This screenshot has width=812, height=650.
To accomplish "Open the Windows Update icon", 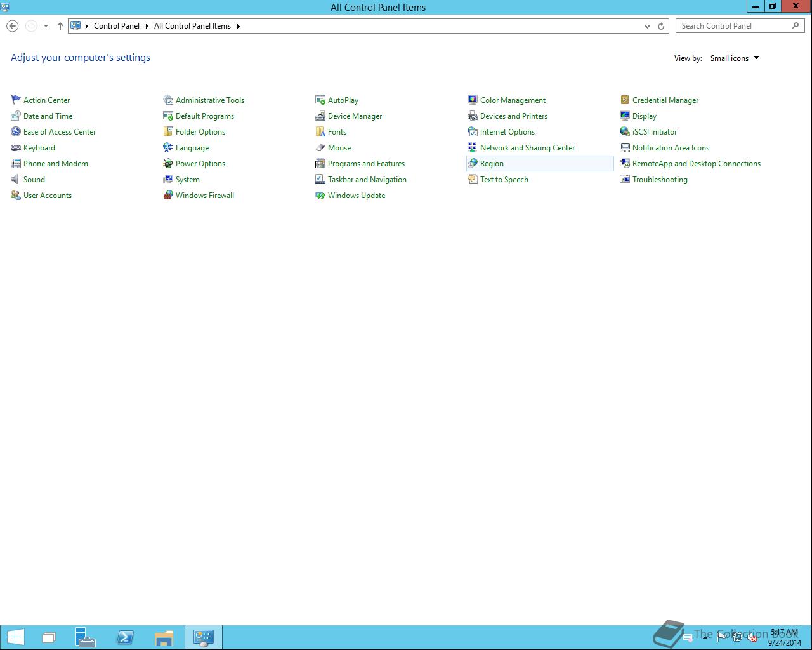I will click(320, 195).
